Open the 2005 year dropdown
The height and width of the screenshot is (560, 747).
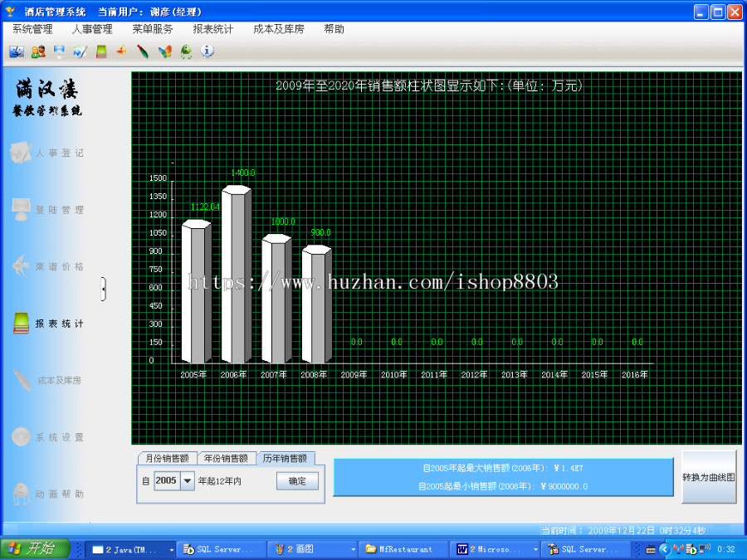[187, 480]
